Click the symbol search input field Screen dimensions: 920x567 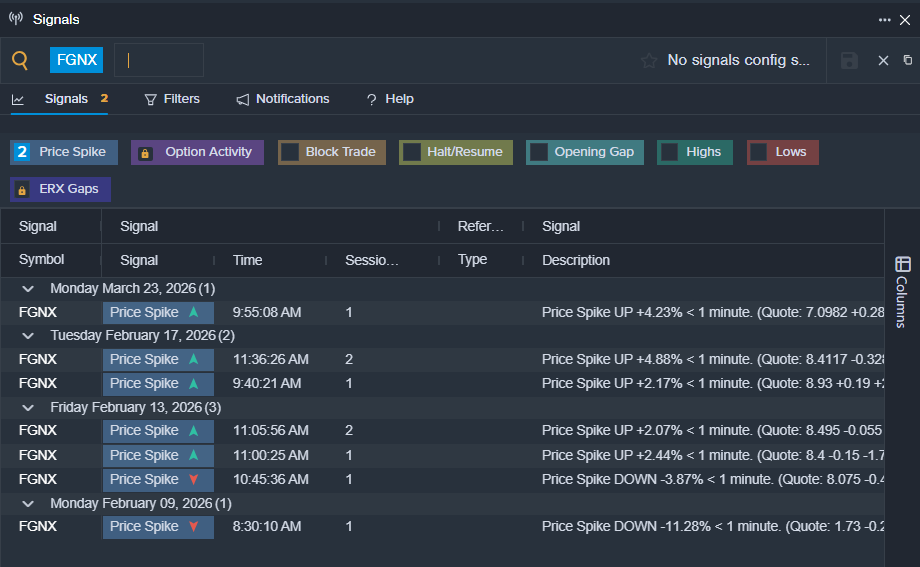point(160,60)
